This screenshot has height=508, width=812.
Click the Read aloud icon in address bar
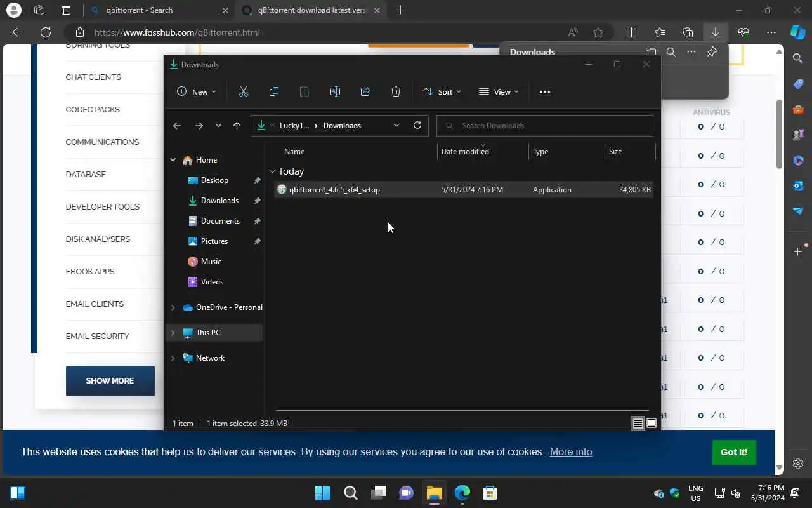[x=573, y=32]
